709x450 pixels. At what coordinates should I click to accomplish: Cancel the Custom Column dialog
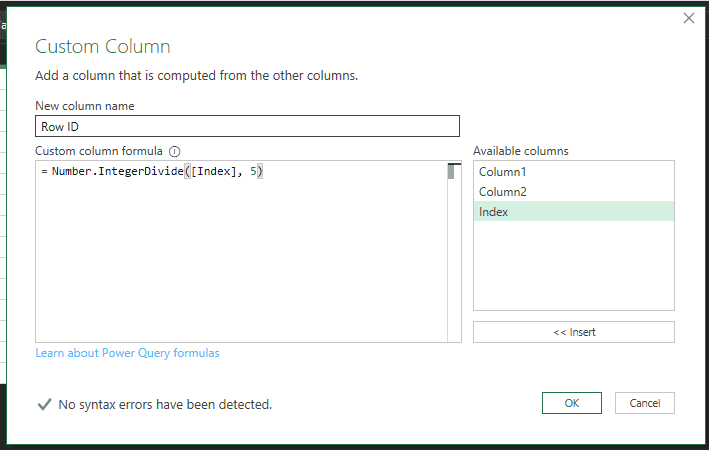(x=644, y=403)
